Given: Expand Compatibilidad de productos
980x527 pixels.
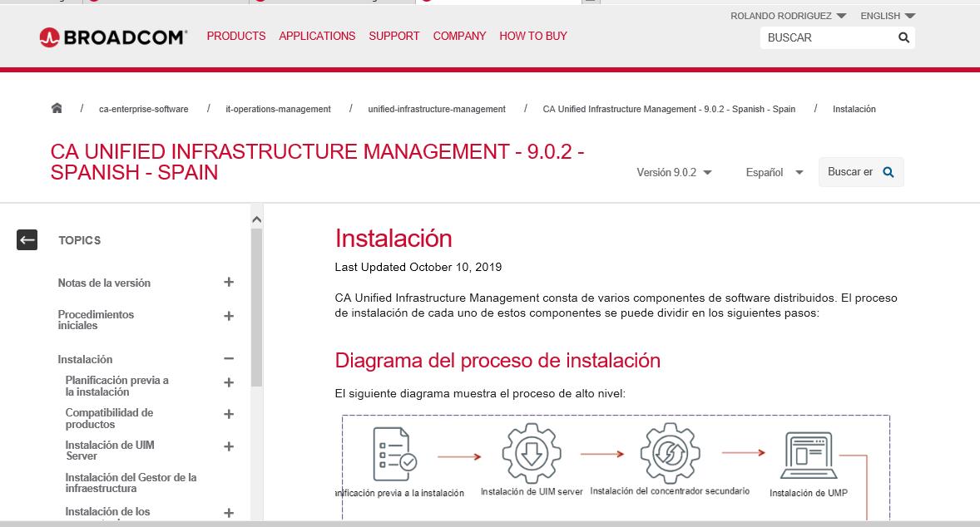Looking at the screenshot, I should coord(229,414).
